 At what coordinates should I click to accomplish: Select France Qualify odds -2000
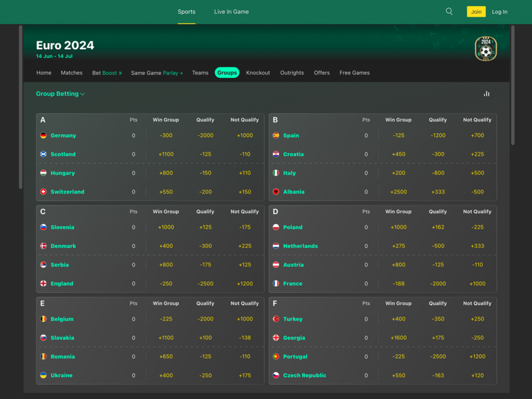tap(438, 283)
